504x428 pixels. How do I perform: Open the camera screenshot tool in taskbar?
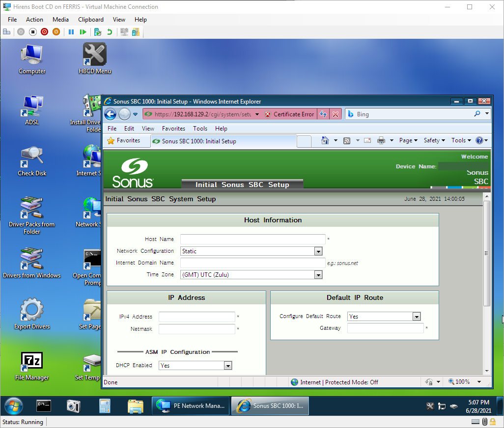click(x=74, y=406)
